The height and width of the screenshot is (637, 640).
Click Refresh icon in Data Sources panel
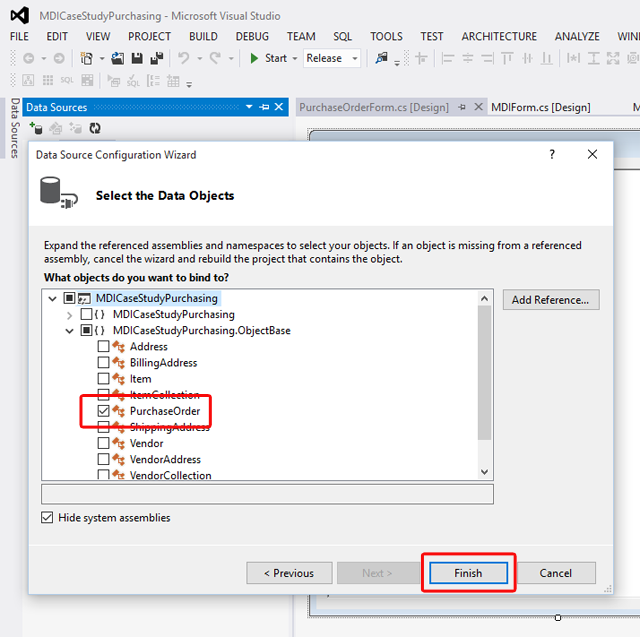(x=95, y=128)
